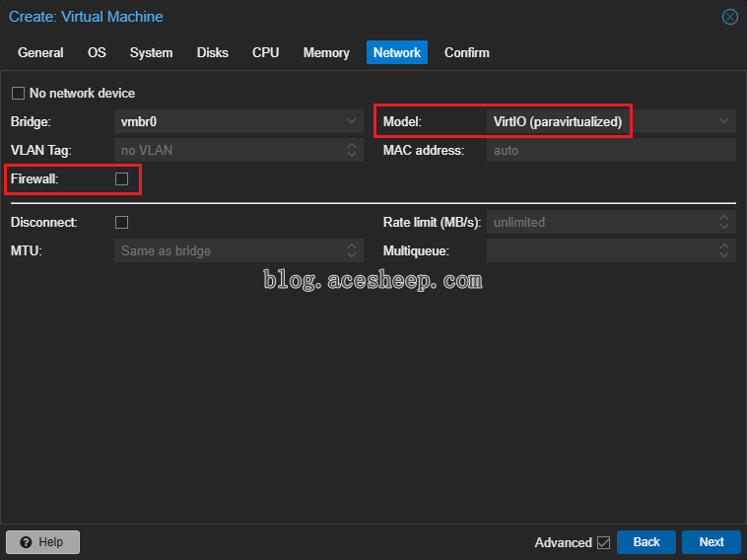Check the Disconnect checkbox
This screenshot has height=560, width=747.
click(x=121, y=222)
